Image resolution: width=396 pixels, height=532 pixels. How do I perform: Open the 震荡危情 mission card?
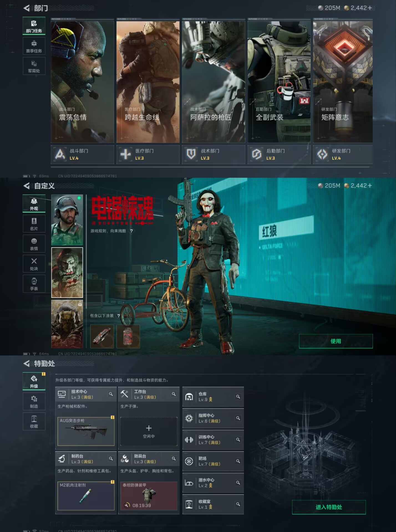click(82, 82)
